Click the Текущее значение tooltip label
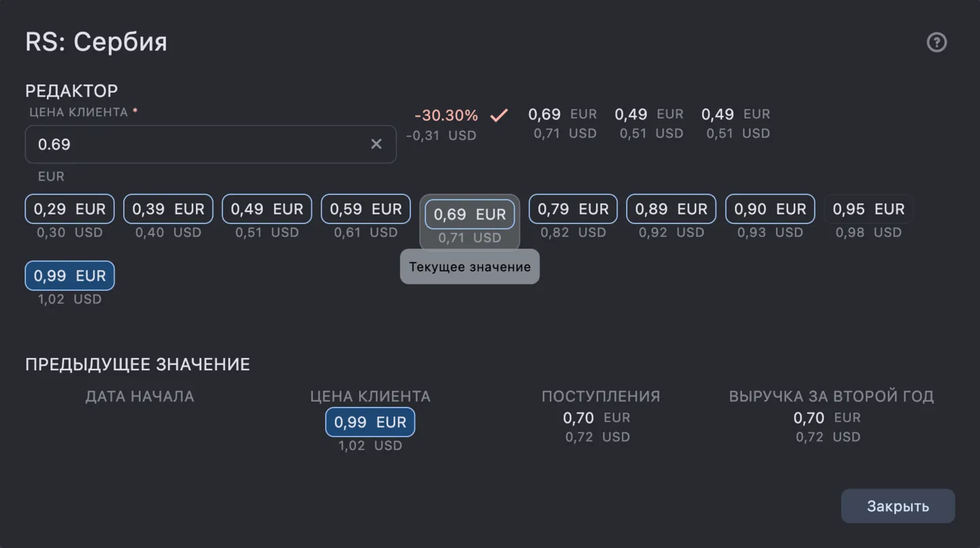Viewport: 980px width, 548px height. pos(470,267)
